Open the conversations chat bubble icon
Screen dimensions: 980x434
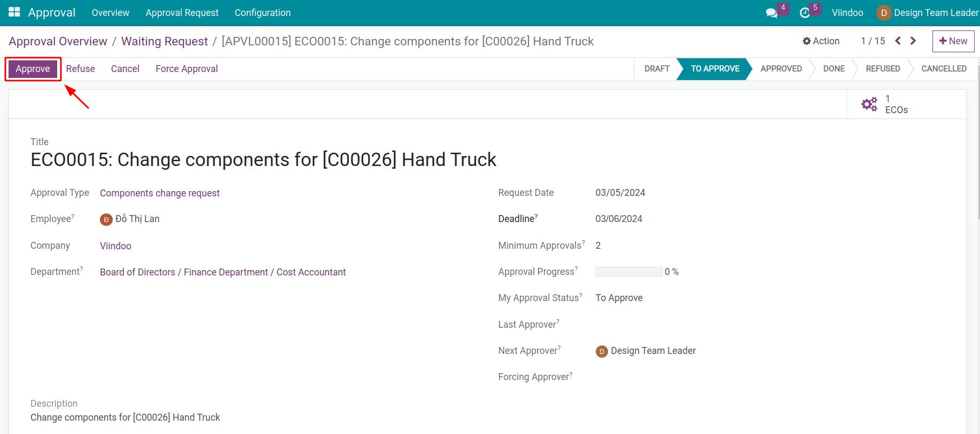coord(771,13)
